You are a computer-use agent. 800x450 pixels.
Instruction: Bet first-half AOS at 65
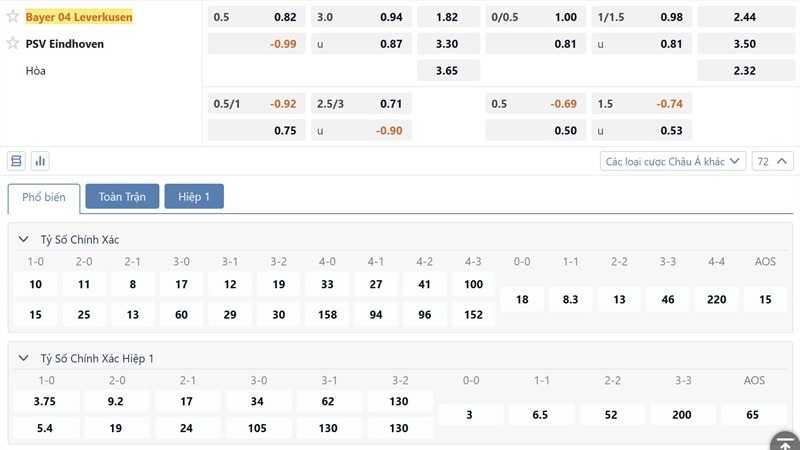(753, 415)
